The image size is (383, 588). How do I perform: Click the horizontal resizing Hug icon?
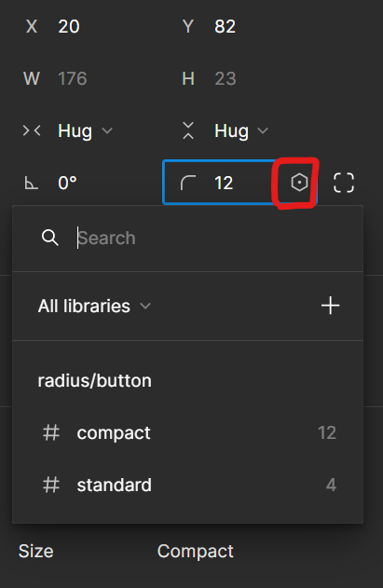click(x=32, y=130)
